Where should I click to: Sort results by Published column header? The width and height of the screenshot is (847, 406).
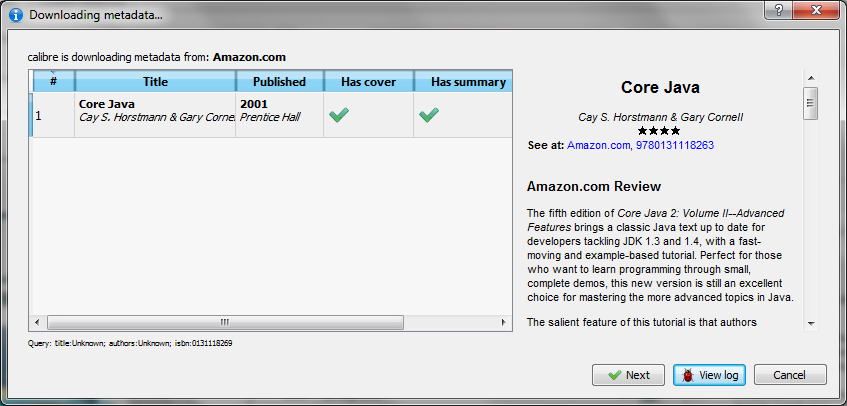(x=279, y=82)
